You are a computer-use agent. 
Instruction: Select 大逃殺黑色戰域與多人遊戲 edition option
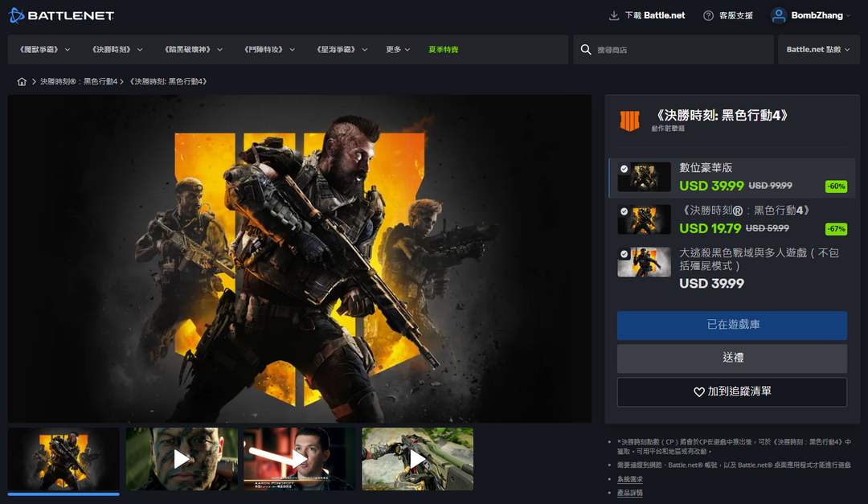(732, 268)
